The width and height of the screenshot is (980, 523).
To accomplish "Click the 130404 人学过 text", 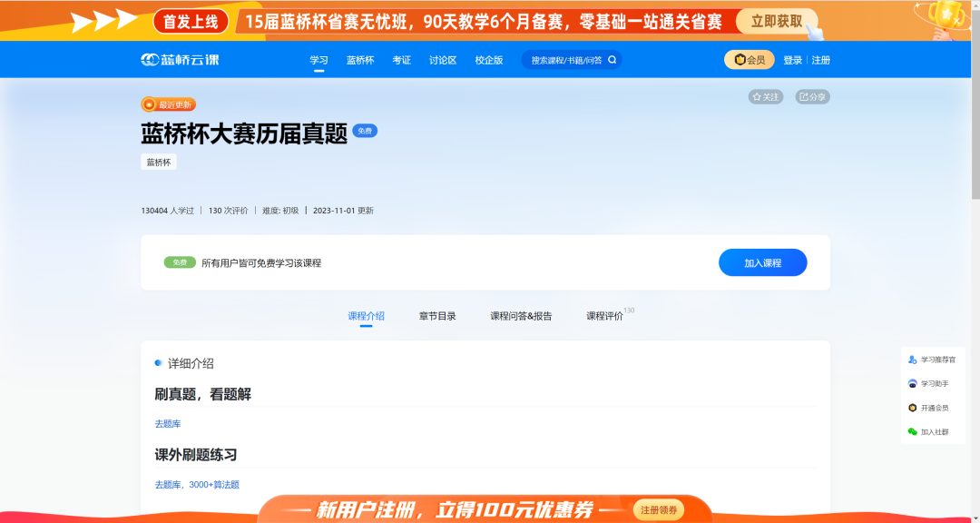I will [168, 211].
